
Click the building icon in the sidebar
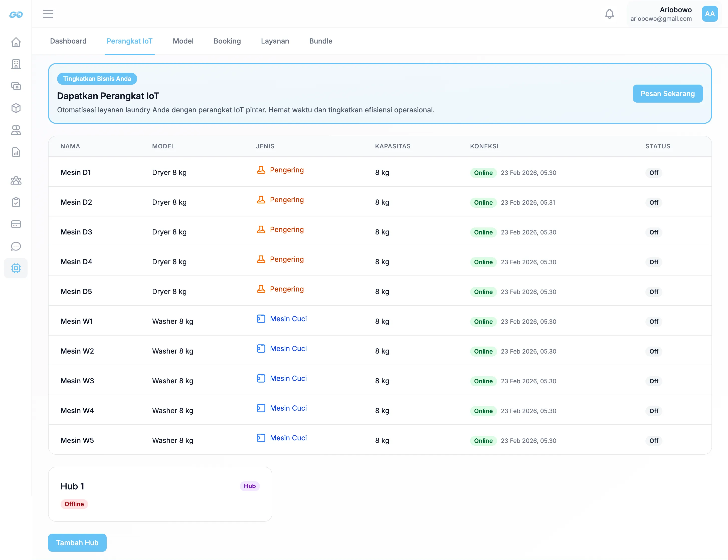(16, 64)
